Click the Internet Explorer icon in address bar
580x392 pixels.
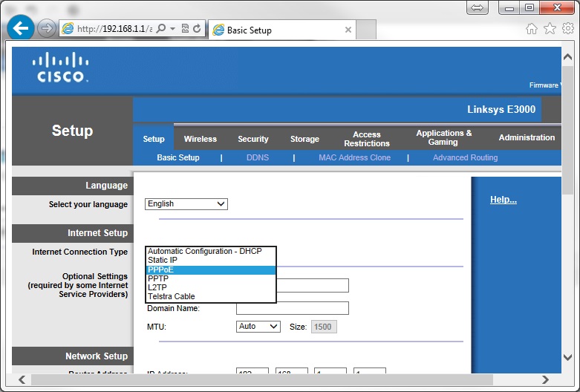tap(68, 28)
